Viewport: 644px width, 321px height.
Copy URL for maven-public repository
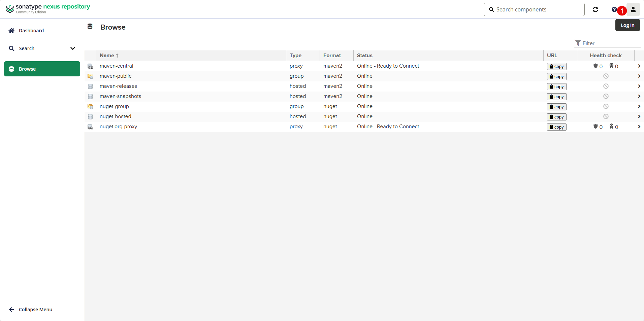pos(556,77)
